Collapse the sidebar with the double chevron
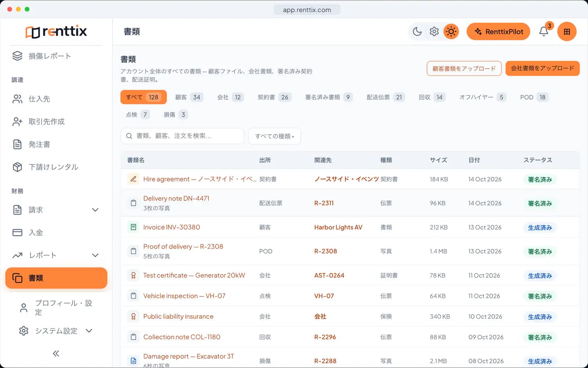The image size is (588, 368). [56, 354]
